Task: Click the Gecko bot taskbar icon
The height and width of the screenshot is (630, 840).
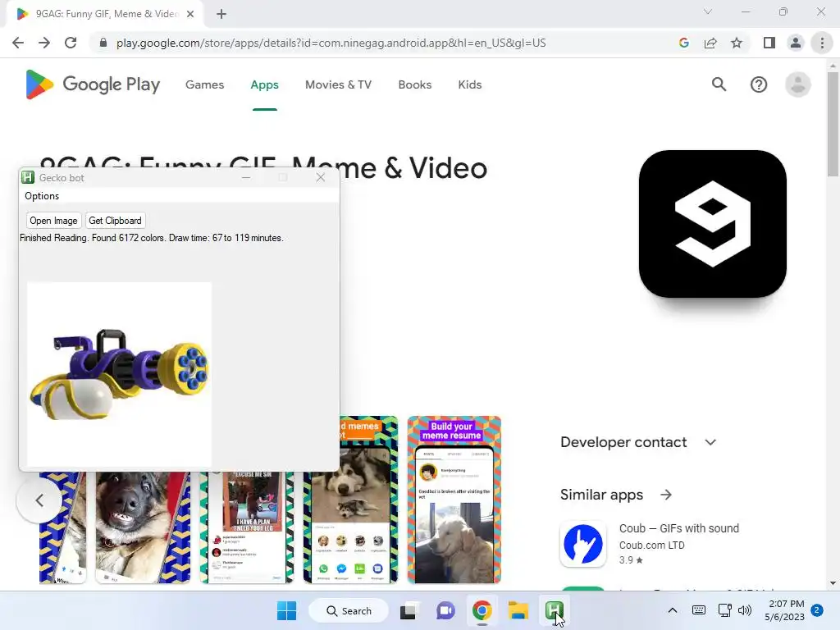Action: 554,610
